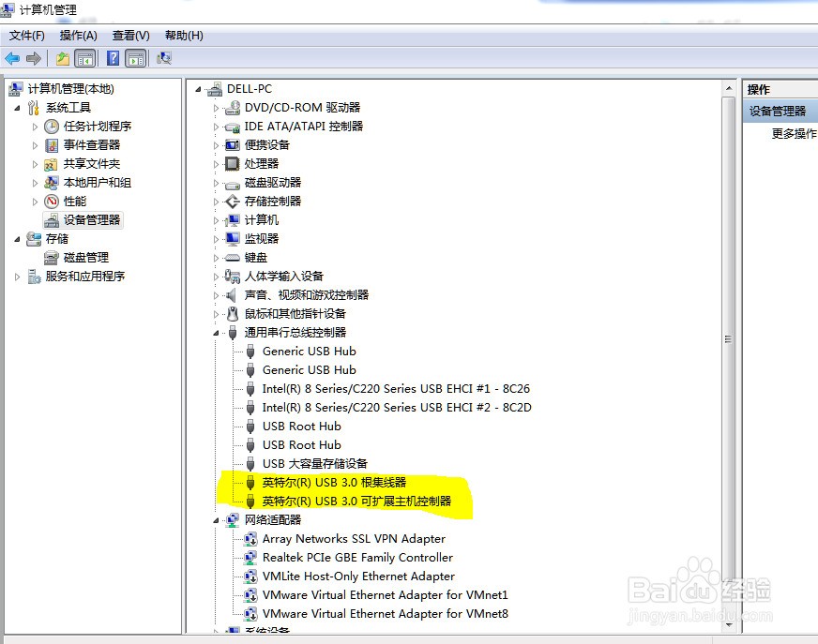This screenshot has width=818, height=644.
Task: Click 更多操作 in the actions pane
Action: 794,133
